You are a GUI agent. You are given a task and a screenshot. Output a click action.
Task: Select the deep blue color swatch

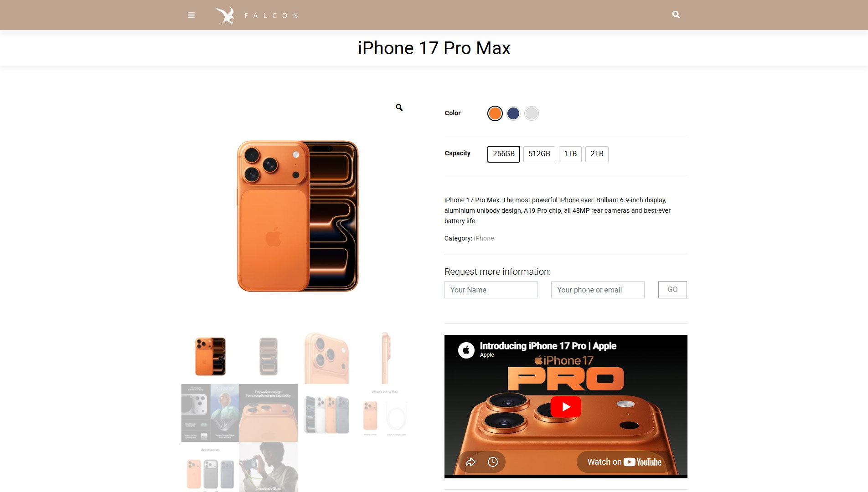point(513,113)
